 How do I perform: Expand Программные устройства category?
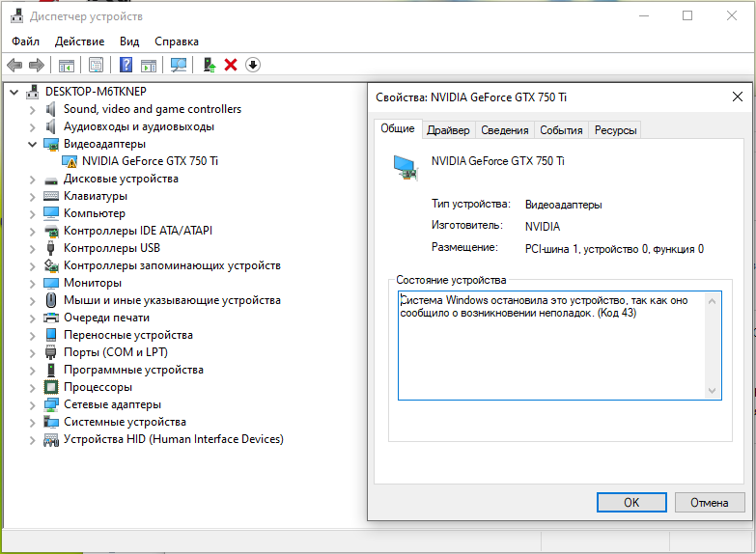(32, 371)
